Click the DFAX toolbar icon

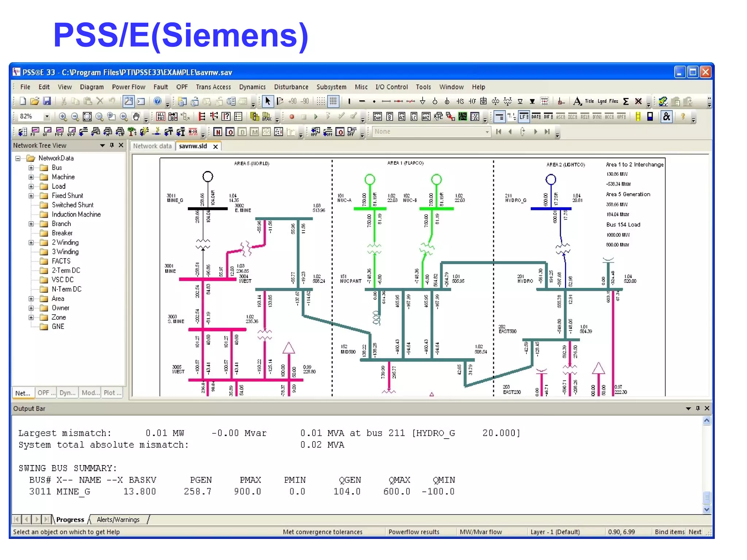[267, 117]
